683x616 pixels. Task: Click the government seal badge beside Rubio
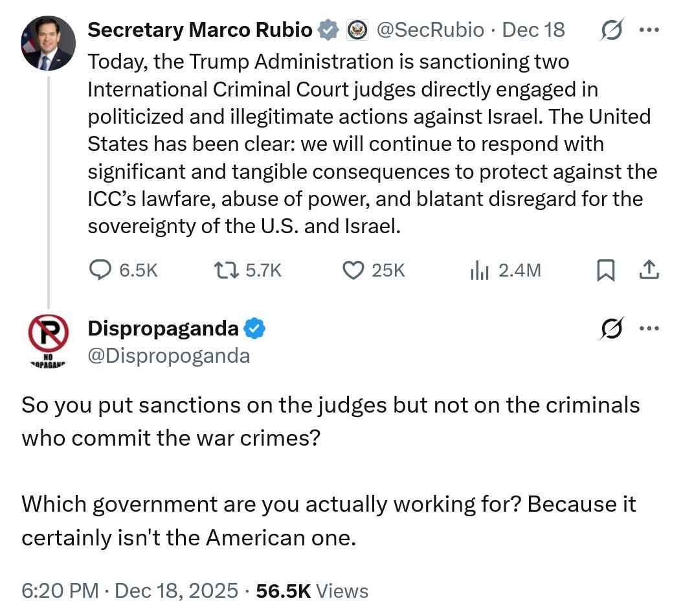pyautogui.click(x=357, y=30)
